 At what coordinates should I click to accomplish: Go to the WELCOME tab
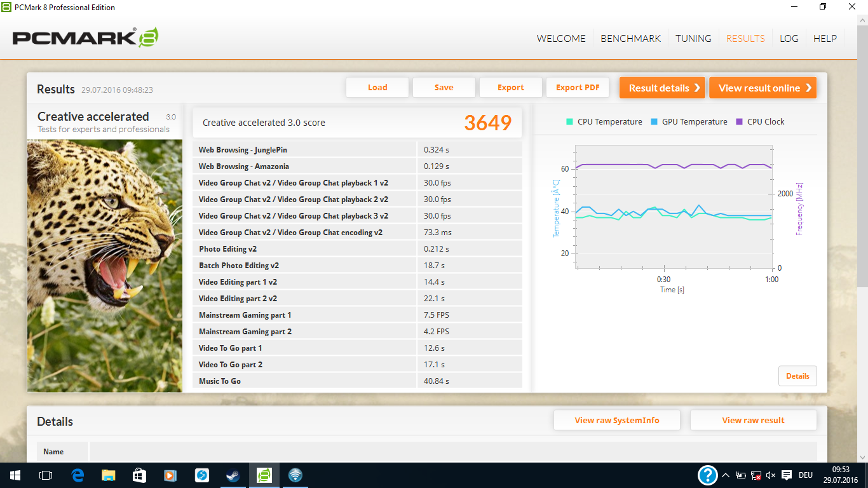tap(561, 38)
